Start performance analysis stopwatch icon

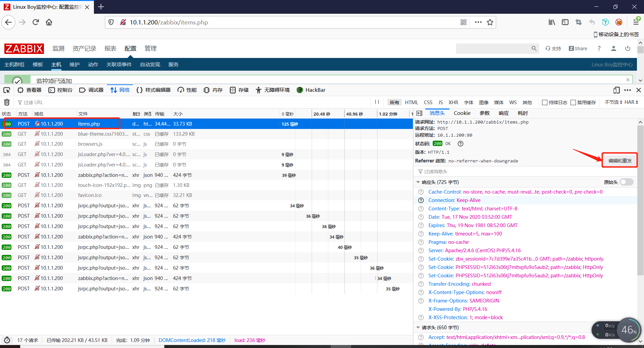pyautogui.click(x=7, y=340)
